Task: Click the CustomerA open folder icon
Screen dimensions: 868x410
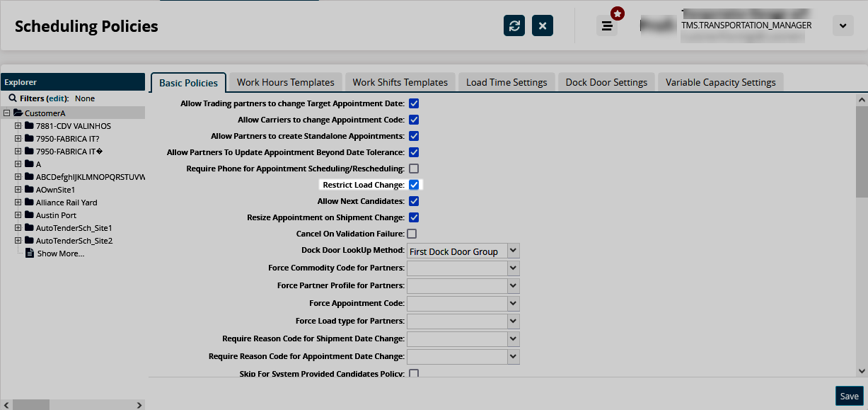Action: 18,113
